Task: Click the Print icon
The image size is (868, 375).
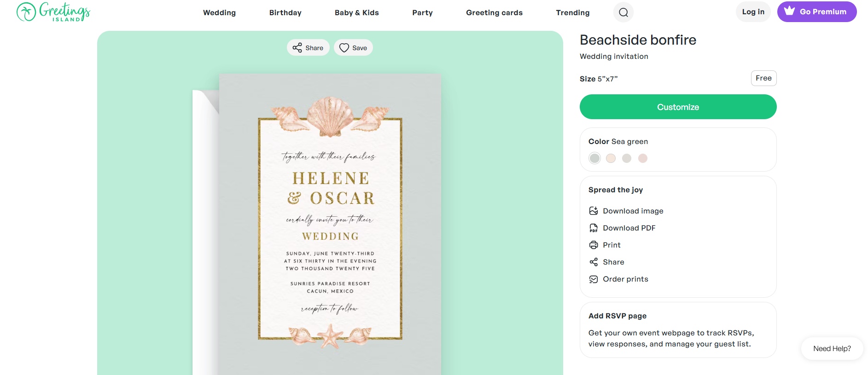Action: (594, 245)
